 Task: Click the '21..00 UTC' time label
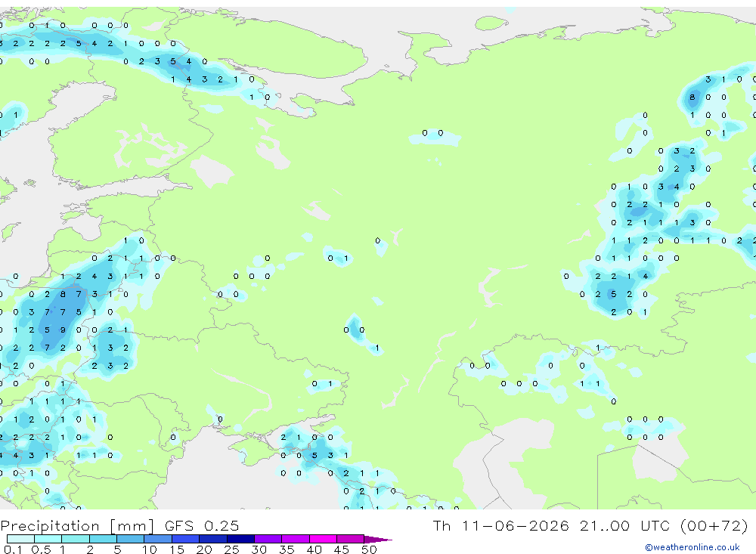click(x=626, y=525)
